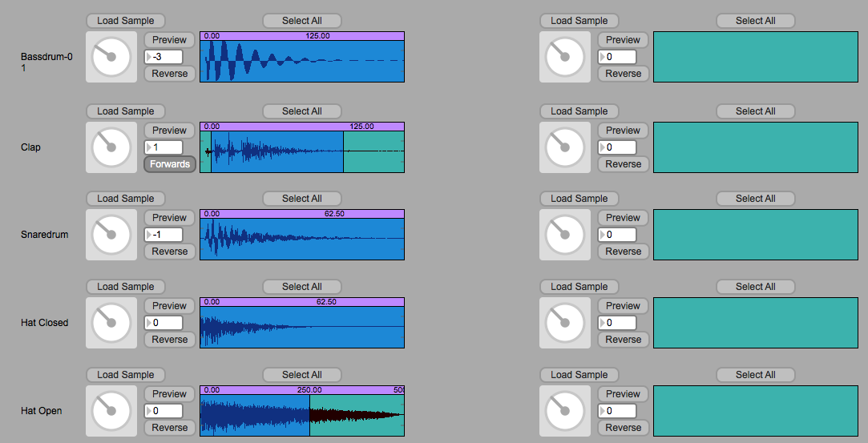Click Load Sample on empty slot beside Hat Open
This screenshot has height=443, width=868.
click(579, 374)
